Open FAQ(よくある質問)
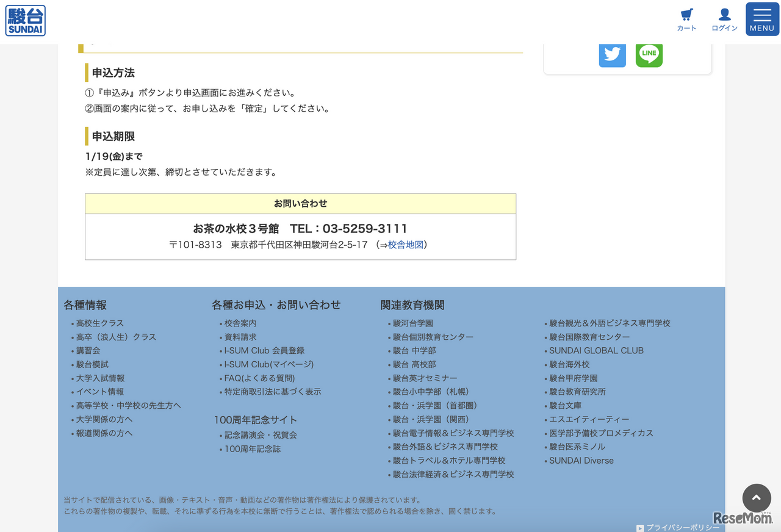Viewport: 781px width, 532px height. (258, 378)
